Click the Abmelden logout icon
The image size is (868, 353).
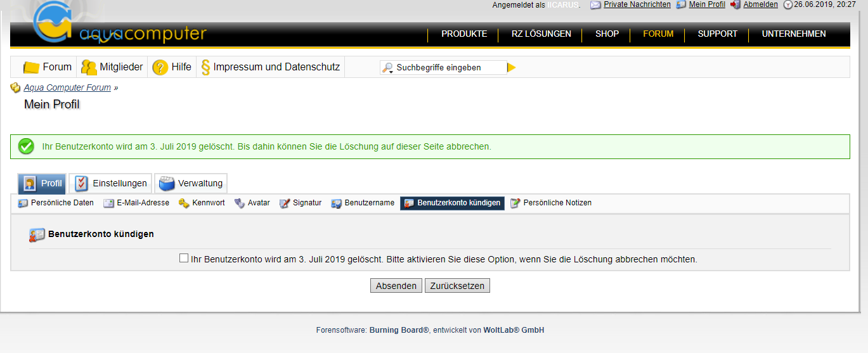[x=735, y=4]
